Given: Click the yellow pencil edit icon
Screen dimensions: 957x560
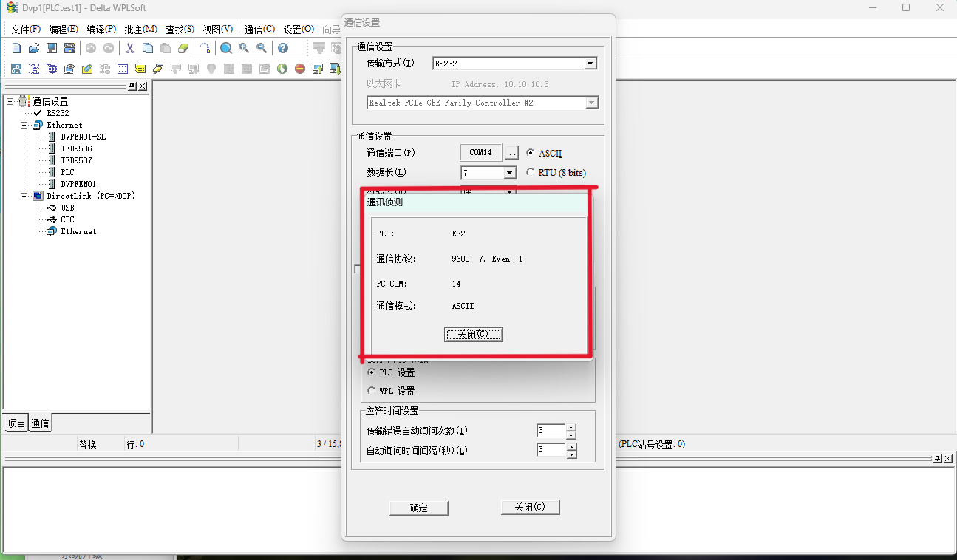Looking at the screenshot, I should pyautogui.click(x=87, y=69).
